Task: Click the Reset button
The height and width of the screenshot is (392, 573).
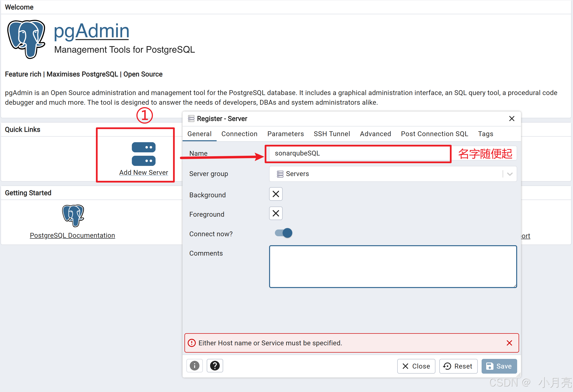Action: [458, 366]
